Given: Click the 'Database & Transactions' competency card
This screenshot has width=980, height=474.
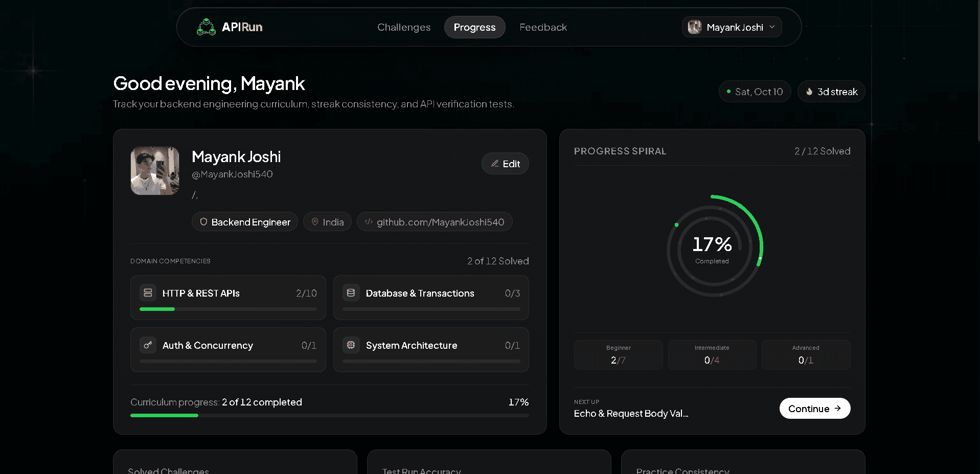Looking at the screenshot, I should (x=431, y=298).
